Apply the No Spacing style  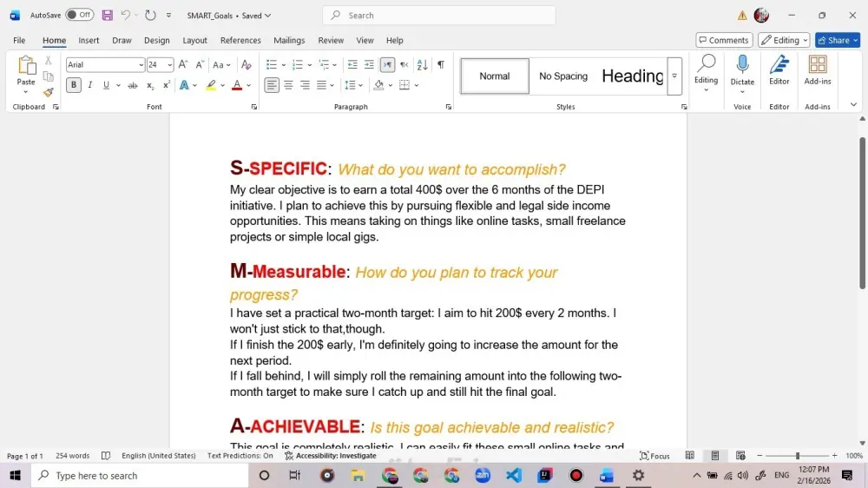[563, 76]
